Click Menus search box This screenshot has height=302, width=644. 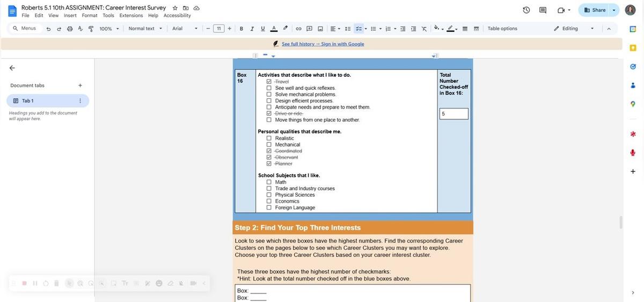coord(25,28)
